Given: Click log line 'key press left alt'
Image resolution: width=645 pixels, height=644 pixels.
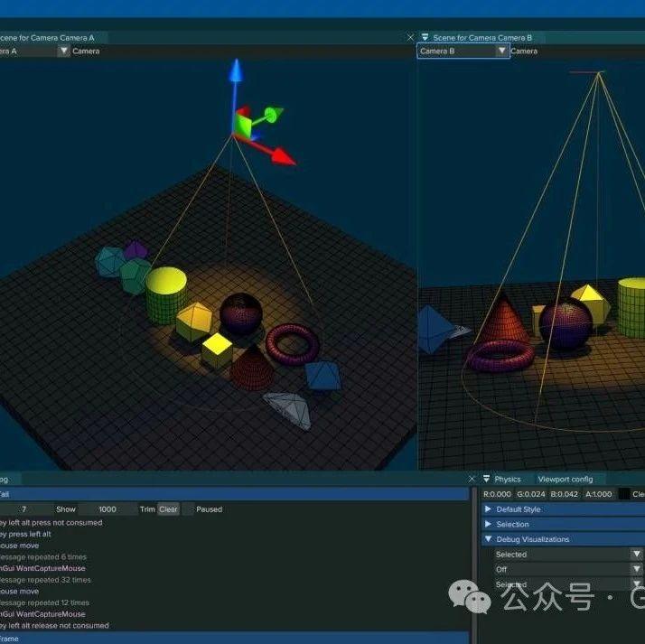Looking at the screenshot, I should 25,534.
